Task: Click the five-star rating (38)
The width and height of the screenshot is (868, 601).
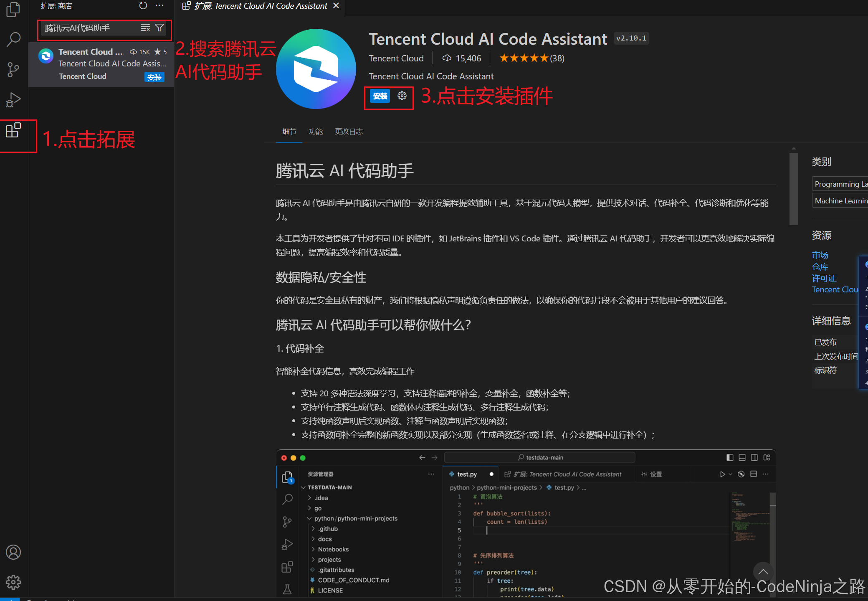Action: 532,58
